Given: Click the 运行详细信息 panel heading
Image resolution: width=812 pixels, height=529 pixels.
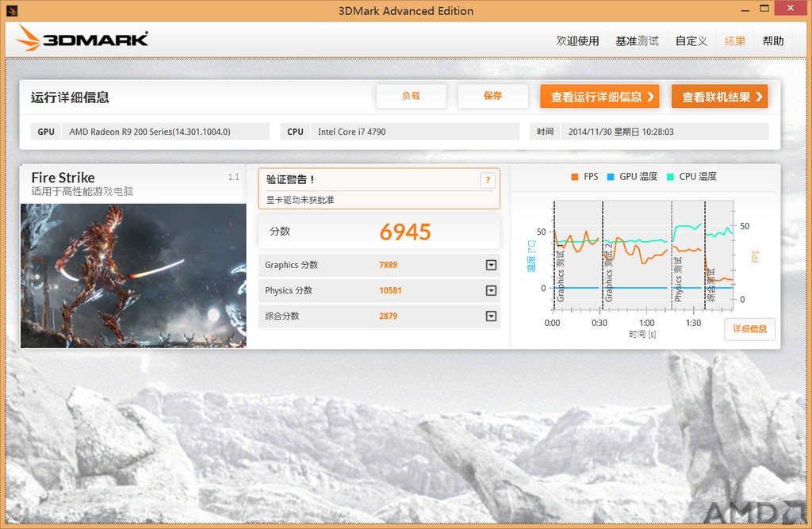Looking at the screenshot, I should (x=70, y=98).
